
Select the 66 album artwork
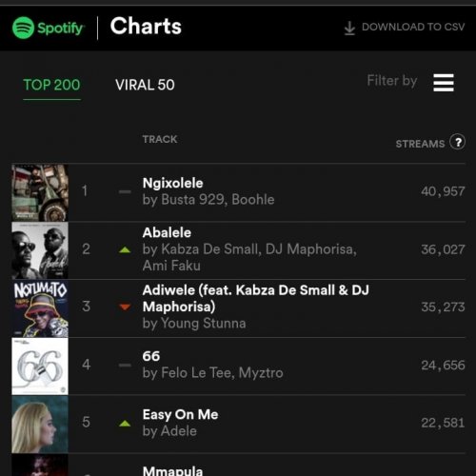pos(40,367)
